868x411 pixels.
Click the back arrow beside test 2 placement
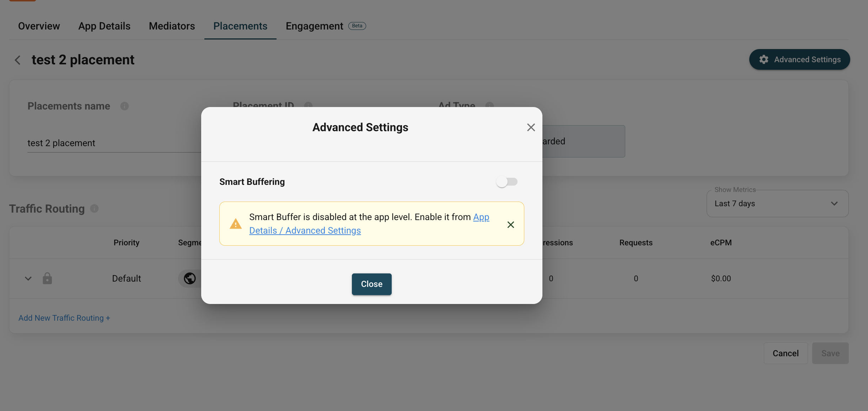pos(17,60)
